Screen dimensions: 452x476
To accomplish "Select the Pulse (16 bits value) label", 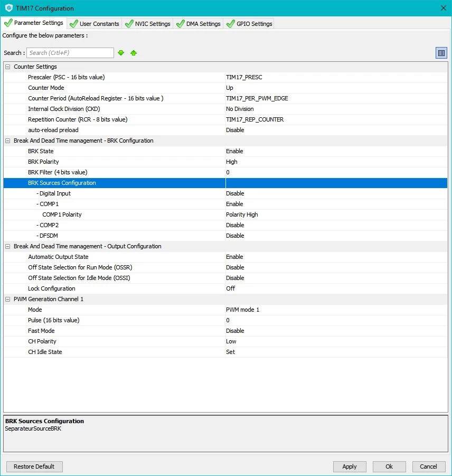I will [x=54, y=320].
